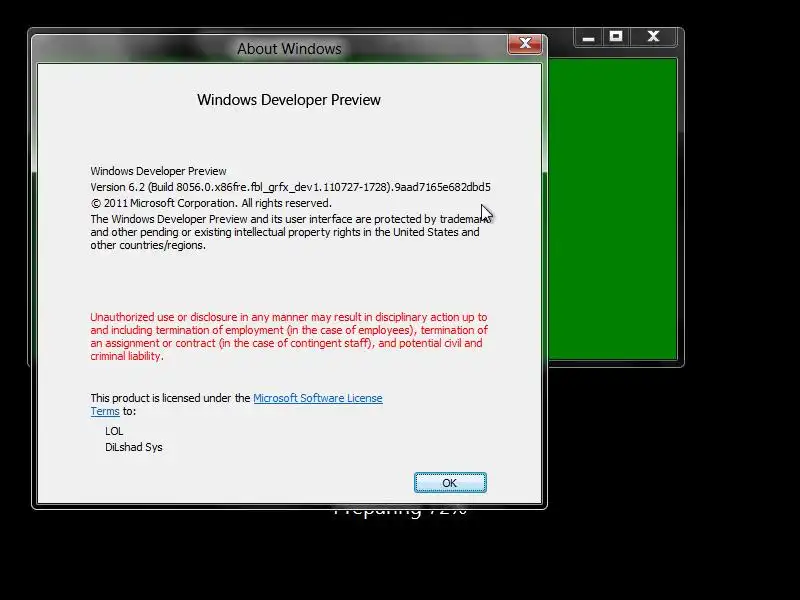Click the licensed user name LOL
The width and height of the screenshot is (800, 600).
tap(114, 431)
